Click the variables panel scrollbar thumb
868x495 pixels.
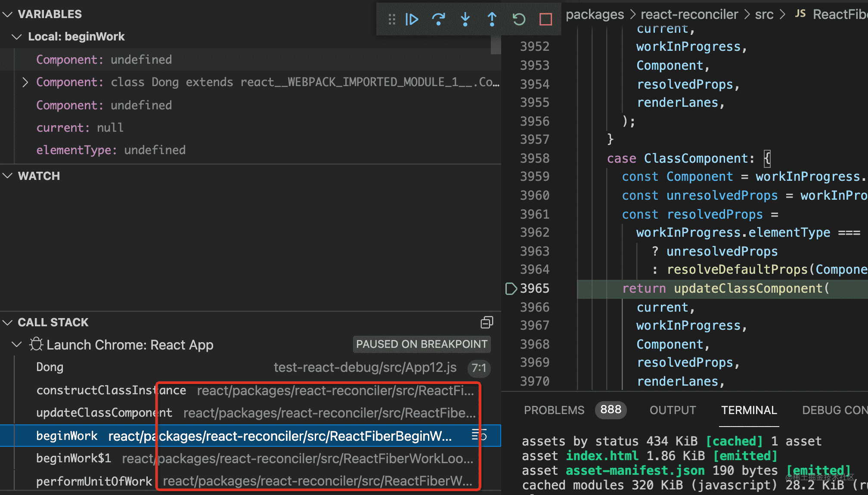(x=496, y=45)
